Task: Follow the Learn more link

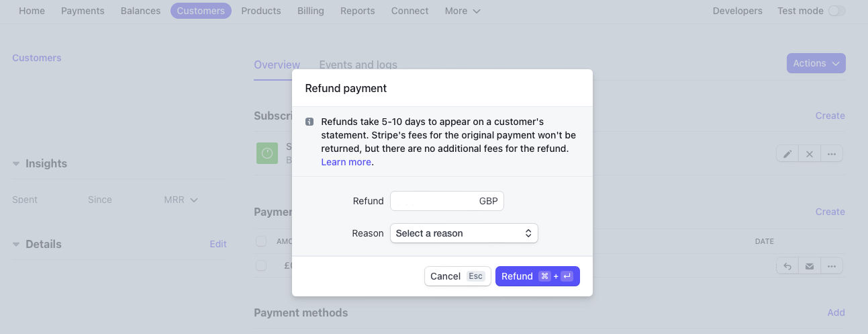Action: click(346, 162)
